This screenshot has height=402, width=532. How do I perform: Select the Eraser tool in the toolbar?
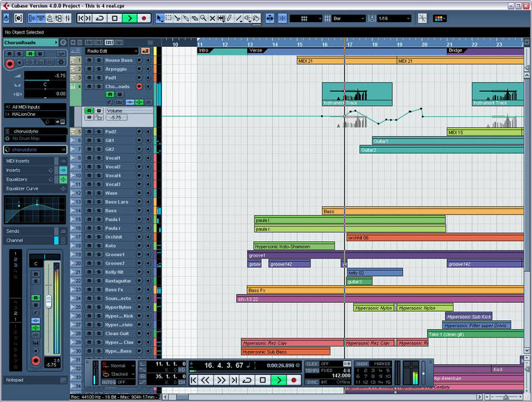coord(195,18)
